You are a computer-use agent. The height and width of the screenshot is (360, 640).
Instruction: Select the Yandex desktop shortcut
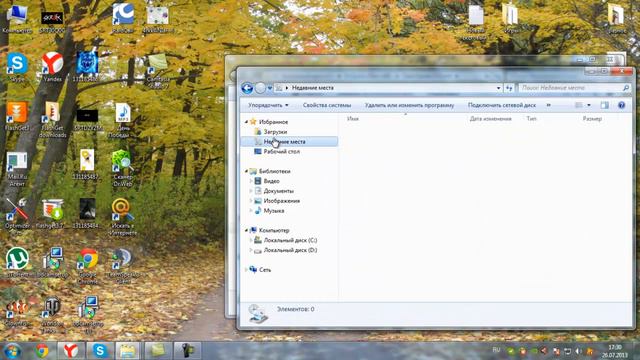click(52, 67)
